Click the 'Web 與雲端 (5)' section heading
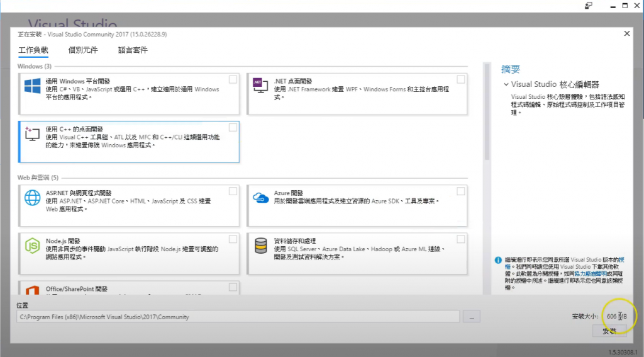Screen dimensions: 644x357 (x=38, y=178)
